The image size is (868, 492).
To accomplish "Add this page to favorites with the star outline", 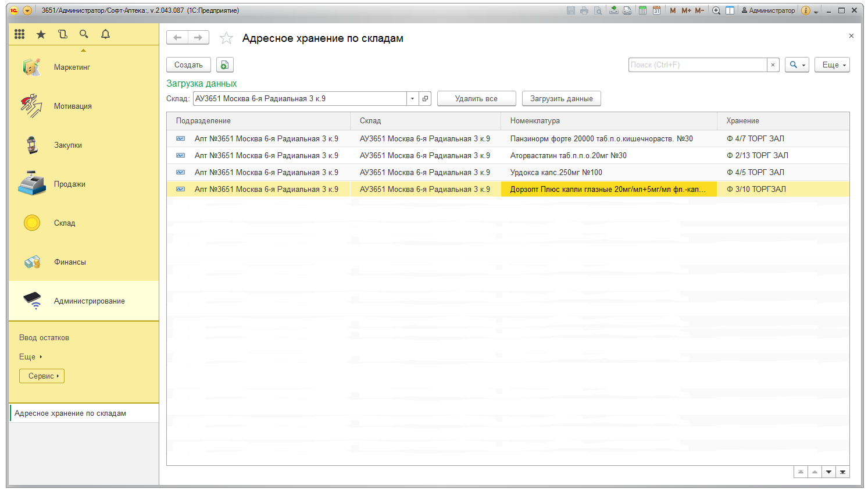I will tap(226, 38).
